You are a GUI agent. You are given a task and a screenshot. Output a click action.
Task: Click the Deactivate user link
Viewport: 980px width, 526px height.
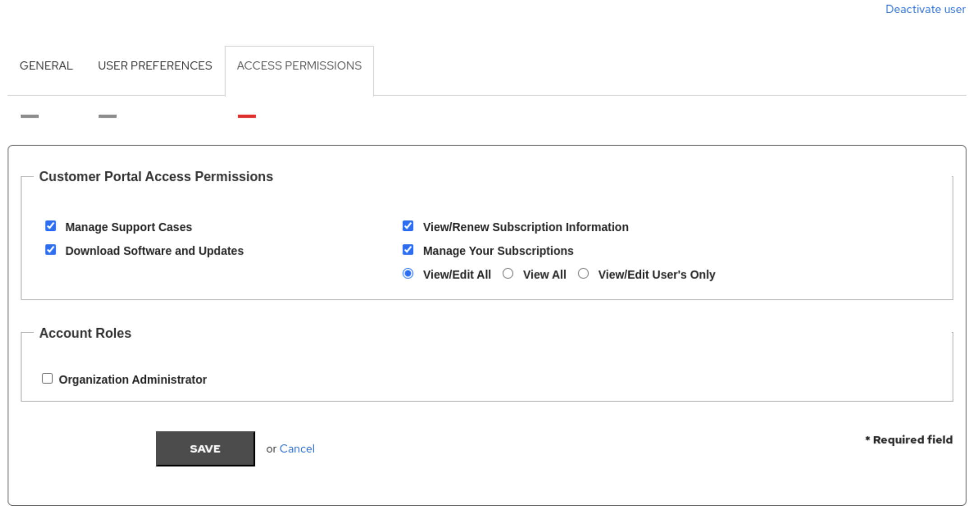pyautogui.click(x=925, y=9)
